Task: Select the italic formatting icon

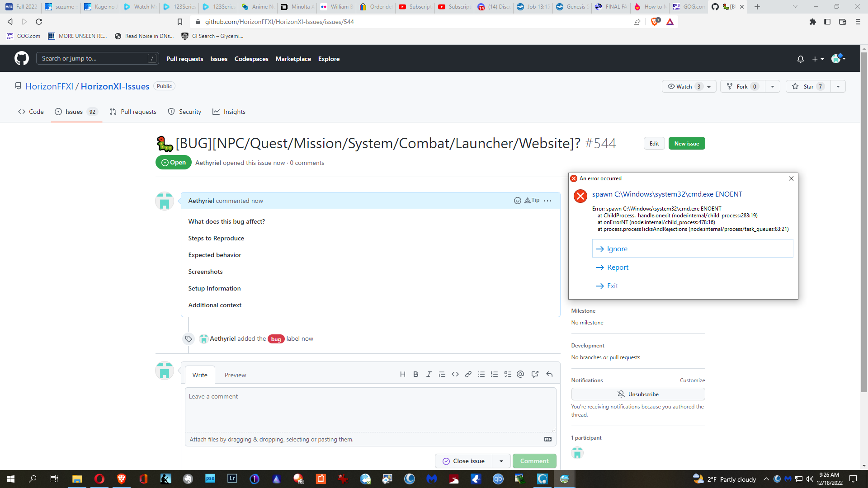Action: pyautogui.click(x=429, y=374)
